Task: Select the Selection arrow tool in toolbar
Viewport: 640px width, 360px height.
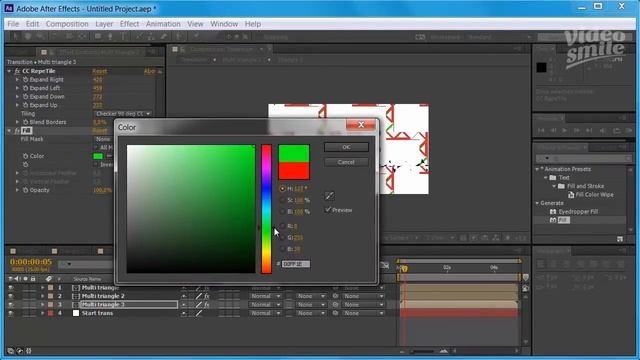Action: tap(16, 37)
